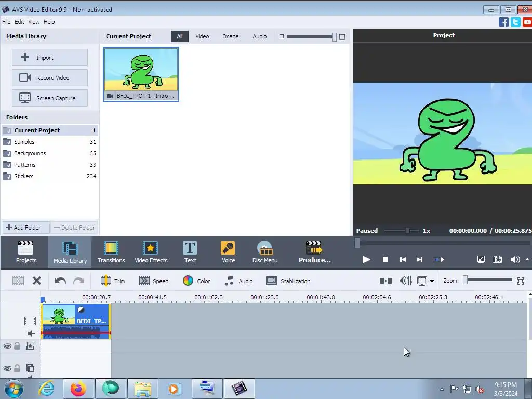
Task: Switch to Media Library section
Action: (x=70, y=252)
